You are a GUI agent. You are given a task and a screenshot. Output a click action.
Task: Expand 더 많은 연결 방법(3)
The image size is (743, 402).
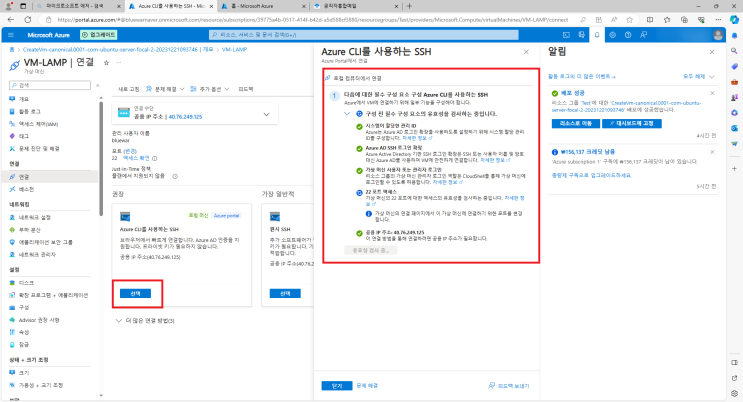(145, 320)
